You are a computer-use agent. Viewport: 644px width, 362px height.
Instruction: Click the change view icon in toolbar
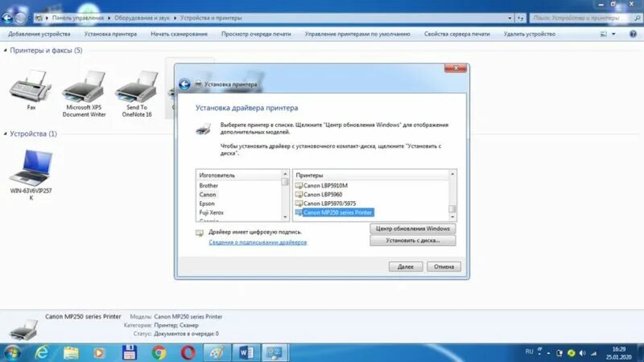point(603,34)
